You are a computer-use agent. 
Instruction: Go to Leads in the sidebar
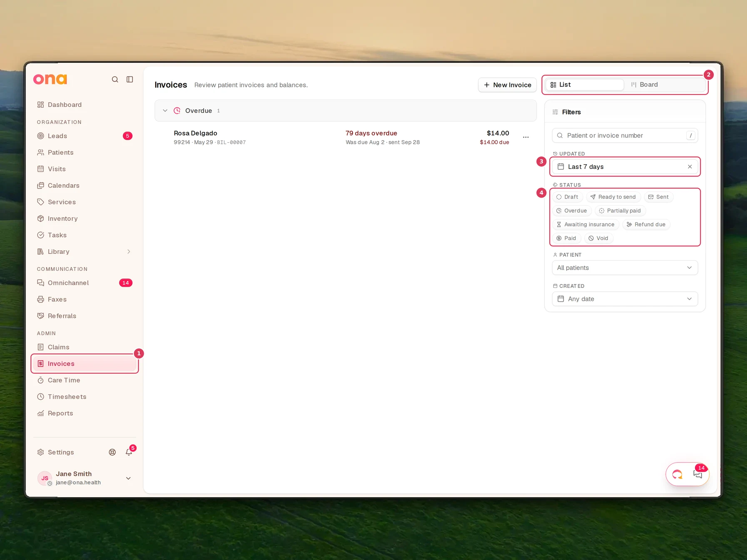[x=85, y=136]
